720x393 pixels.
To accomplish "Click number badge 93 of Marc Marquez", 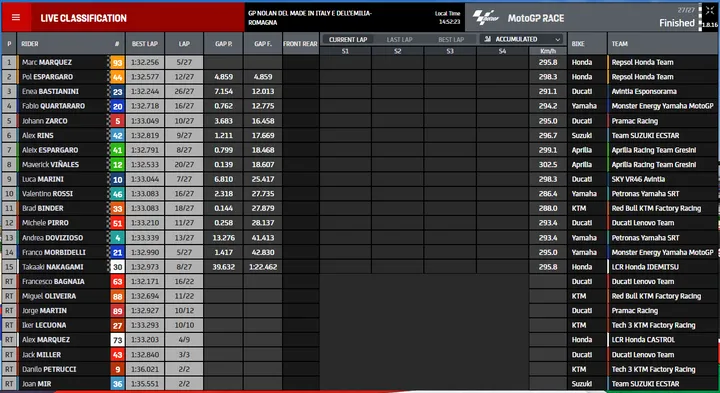I will coord(118,62).
